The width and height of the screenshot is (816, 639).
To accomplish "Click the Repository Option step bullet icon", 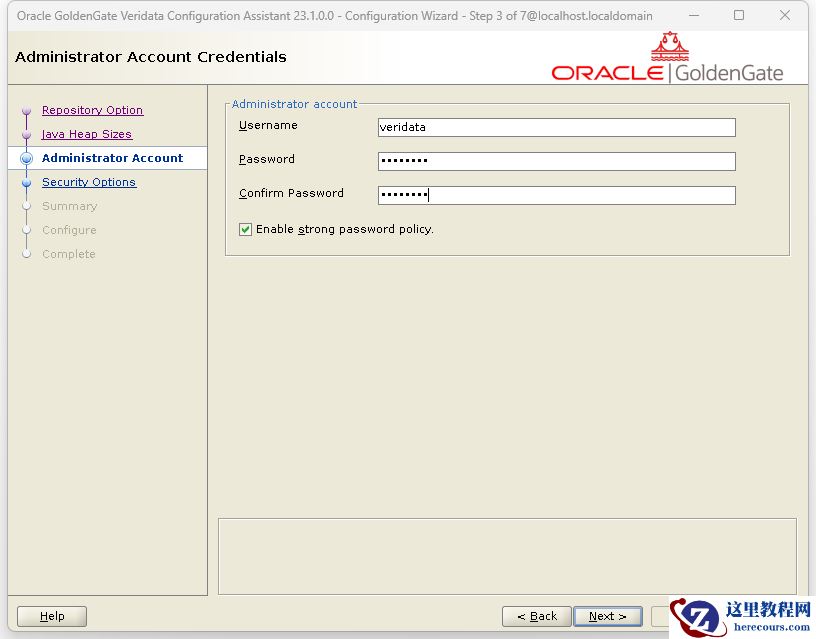I will tap(27, 111).
